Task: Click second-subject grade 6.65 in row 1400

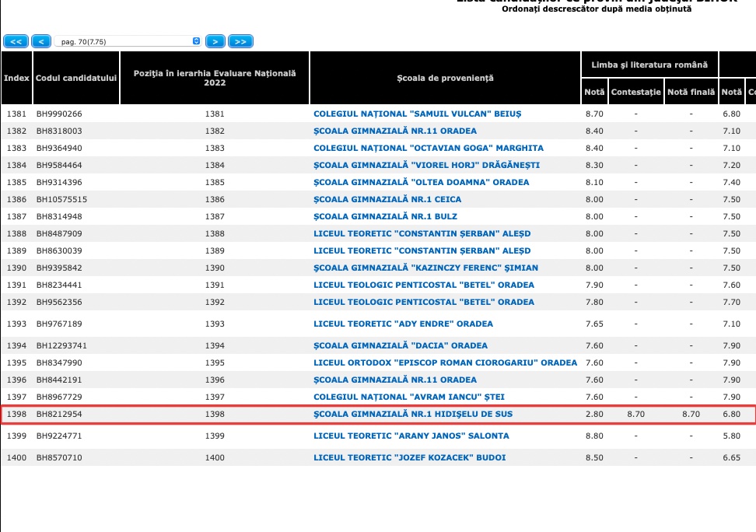Action: (731, 457)
